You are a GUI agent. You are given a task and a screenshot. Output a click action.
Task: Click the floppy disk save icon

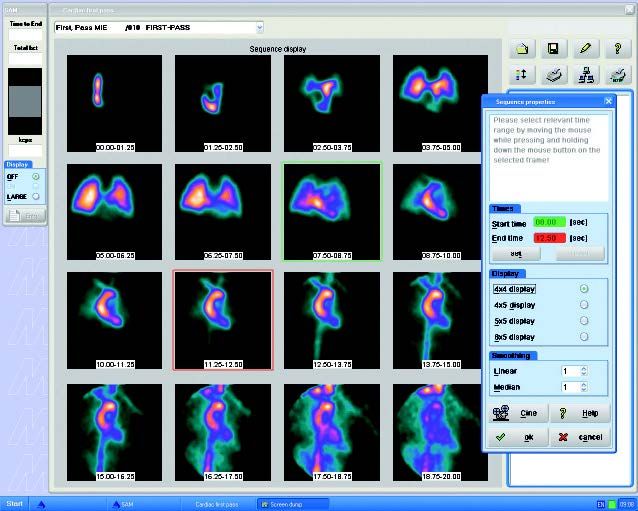[553, 47]
